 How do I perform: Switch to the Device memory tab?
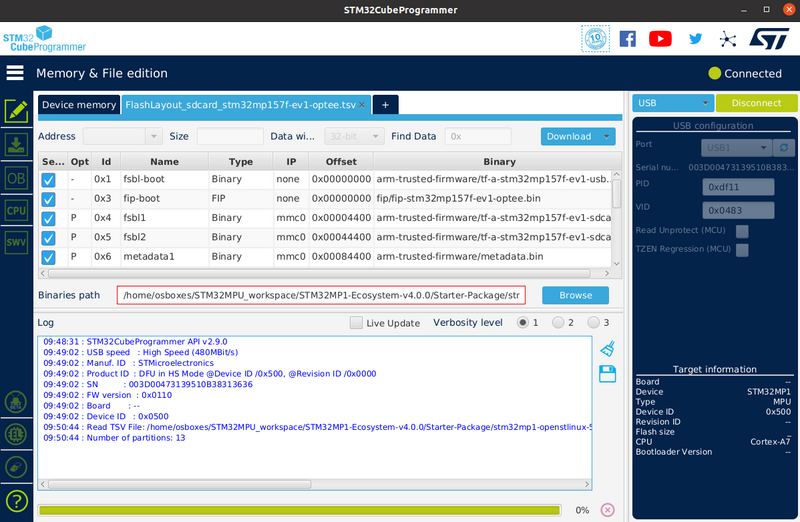click(x=79, y=105)
